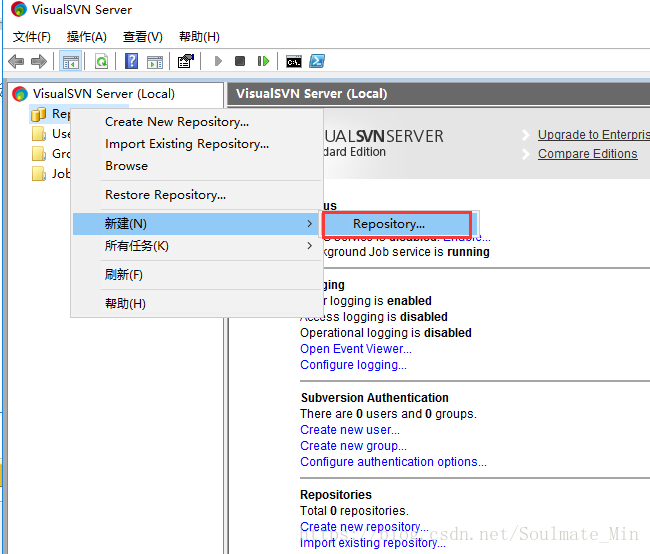Viewport: 650px width, 554px height.
Task: Open the 操作(A) menu
Action: 87,37
